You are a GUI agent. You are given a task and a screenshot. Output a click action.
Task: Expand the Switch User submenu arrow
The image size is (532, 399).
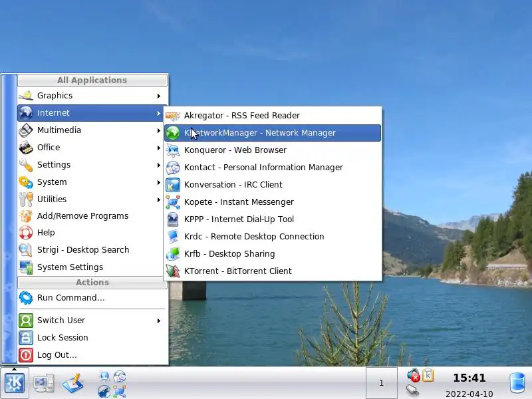pyautogui.click(x=158, y=321)
